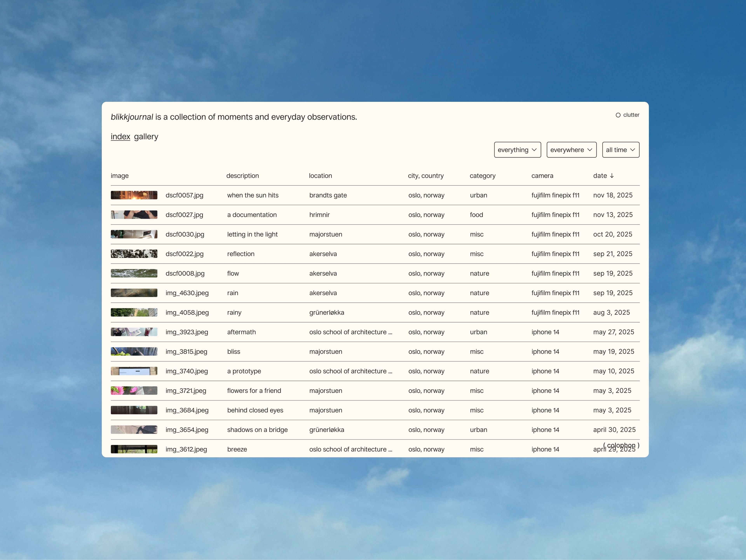Open thumbnail for dscf0027.jpg
746x560 pixels.
pos(134,215)
